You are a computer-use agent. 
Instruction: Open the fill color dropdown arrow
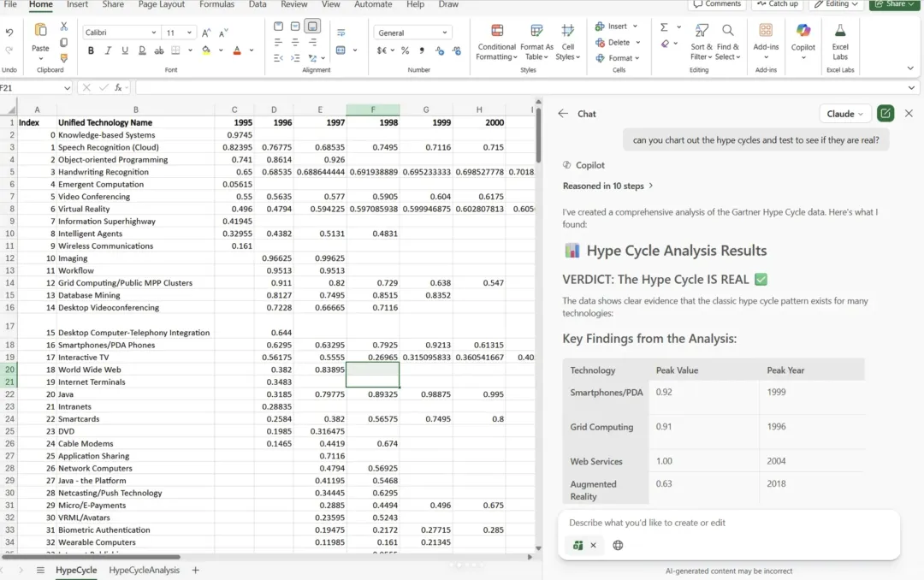(221, 50)
